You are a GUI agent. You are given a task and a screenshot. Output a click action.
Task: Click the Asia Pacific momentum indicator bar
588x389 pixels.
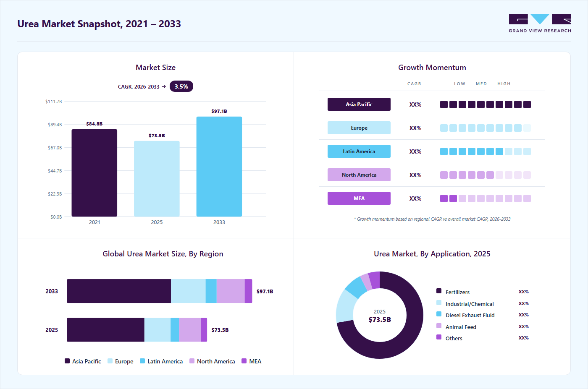(486, 104)
